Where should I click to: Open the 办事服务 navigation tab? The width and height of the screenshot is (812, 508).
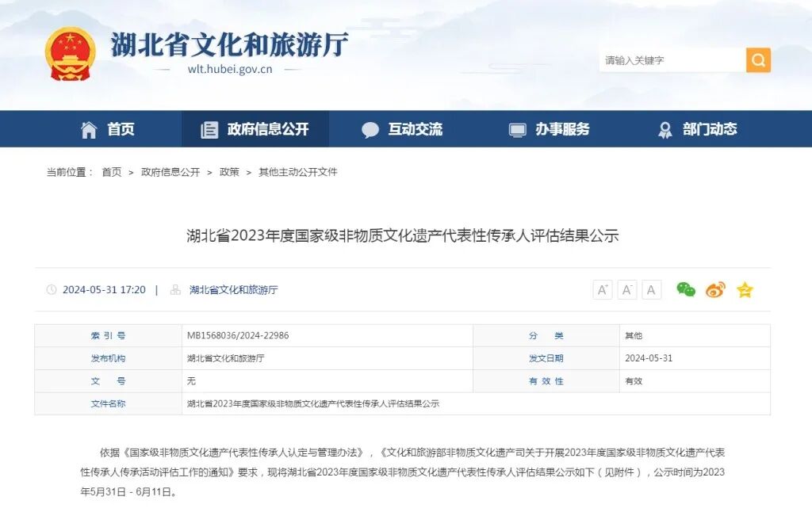tap(549, 129)
